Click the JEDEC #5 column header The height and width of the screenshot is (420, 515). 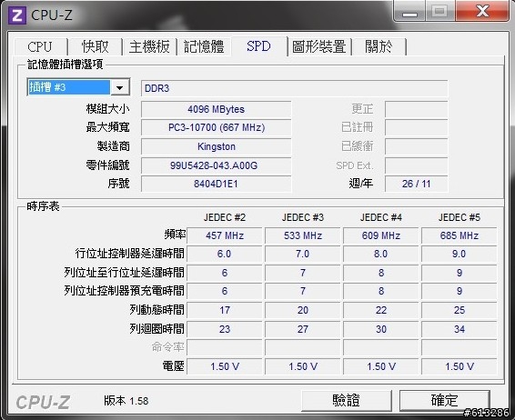pyautogui.click(x=459, y=217)
